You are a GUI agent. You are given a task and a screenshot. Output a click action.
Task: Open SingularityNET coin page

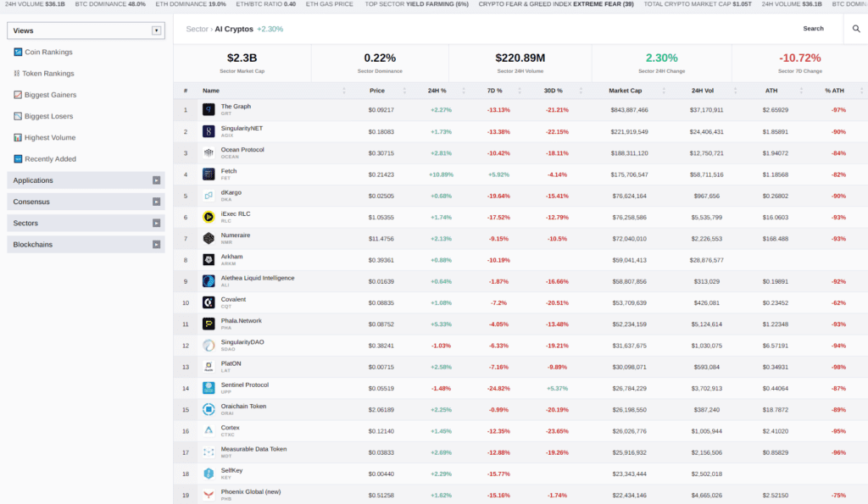[242, 128]
